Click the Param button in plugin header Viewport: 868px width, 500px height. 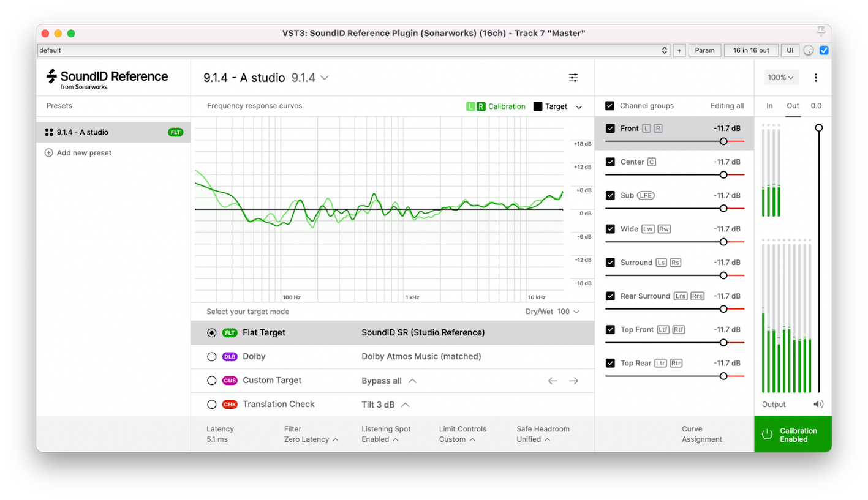pyautogui.click(x=704, y=50)
